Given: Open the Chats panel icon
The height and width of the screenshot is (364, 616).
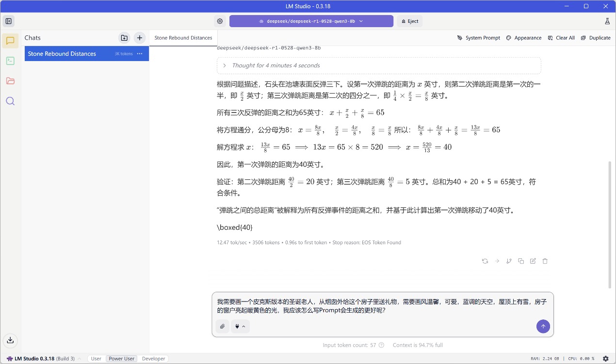Looking at the screenshot, I should [x=10, y=41].
